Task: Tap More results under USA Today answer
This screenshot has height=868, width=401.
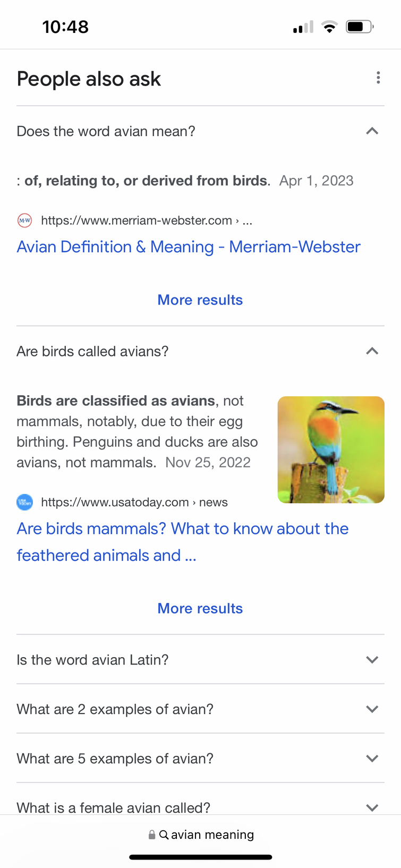Action: tap(200, 609)
